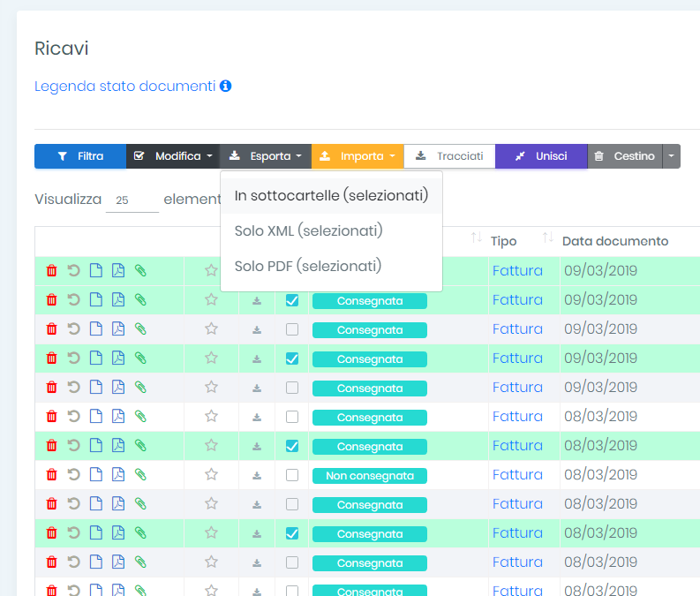Click the download icon in the Non consegnata row
This screenshot has width=700, height=596.
(x=257, y=476)
